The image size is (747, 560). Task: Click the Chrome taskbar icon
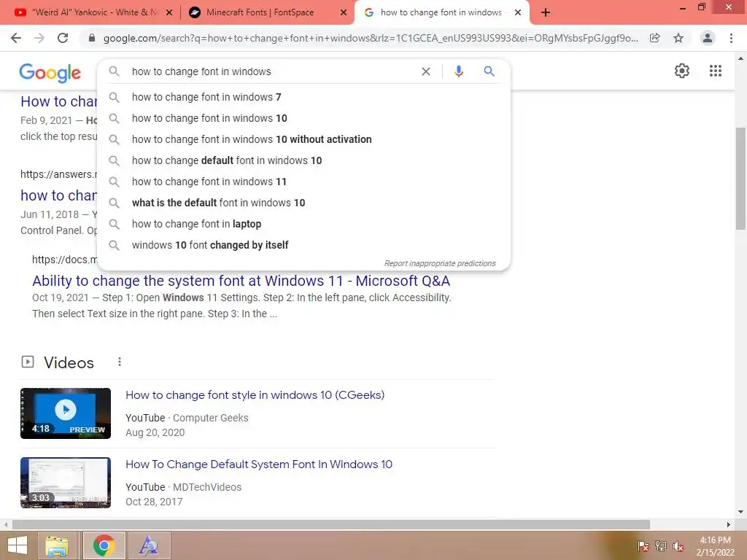click(x=104, y=545)
